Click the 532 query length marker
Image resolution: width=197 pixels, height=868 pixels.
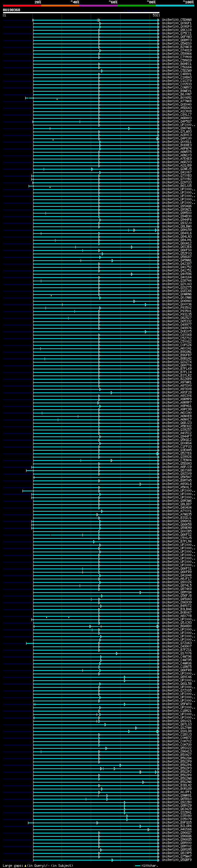point(155,15)
